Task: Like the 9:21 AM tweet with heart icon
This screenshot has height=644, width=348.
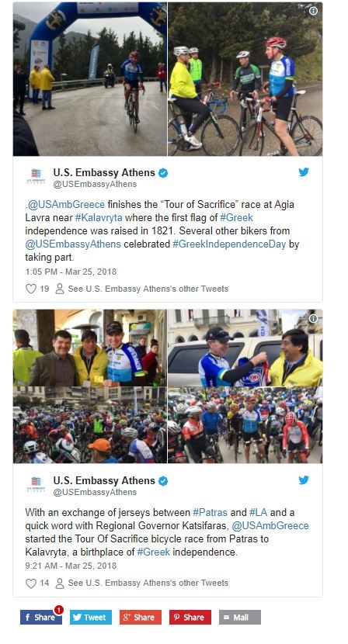Action: tap(31, 583)
